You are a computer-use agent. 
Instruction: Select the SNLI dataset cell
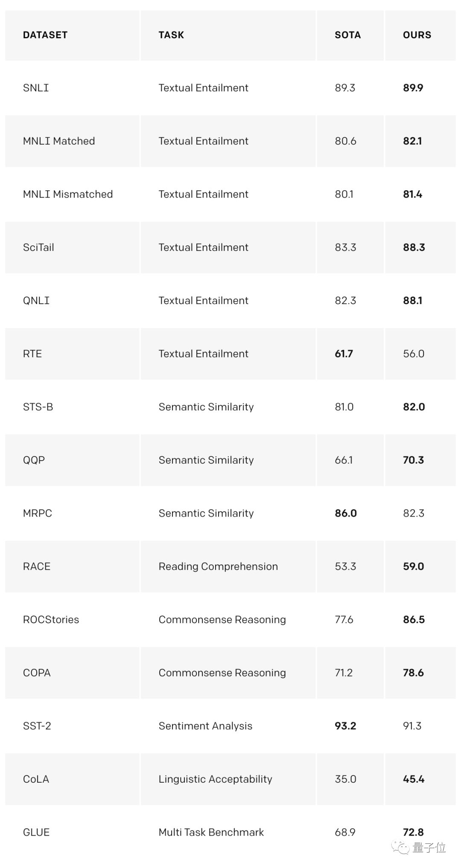[x=36, y=88]
